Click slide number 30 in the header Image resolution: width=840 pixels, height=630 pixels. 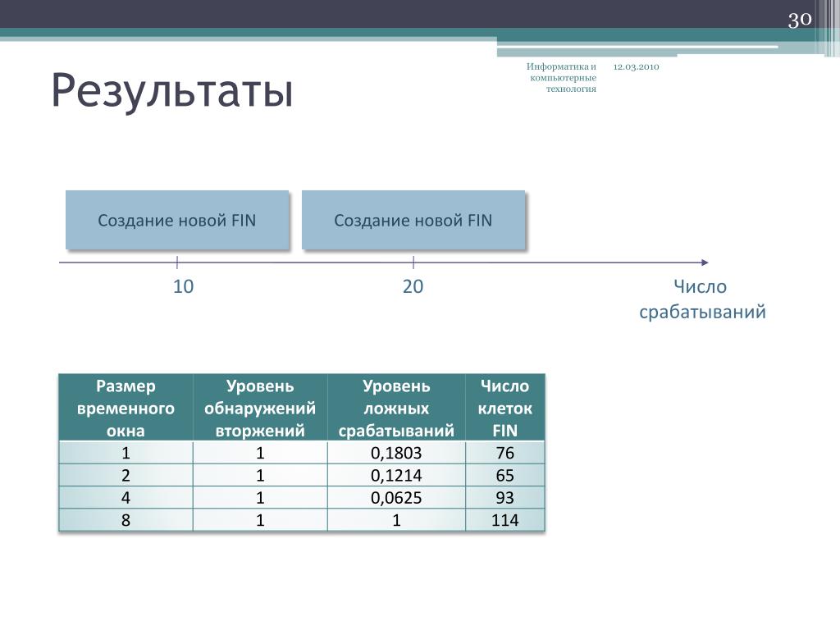[x=799, y=20]
